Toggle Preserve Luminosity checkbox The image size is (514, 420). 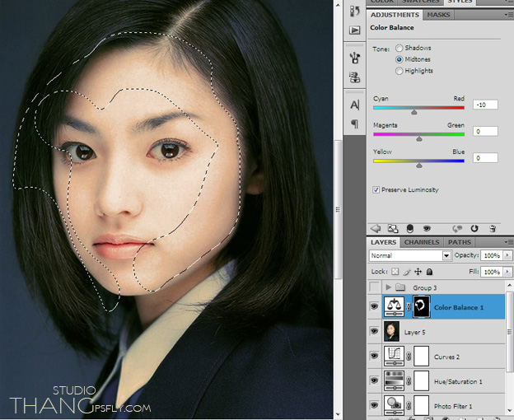click(x=376, y=189)
